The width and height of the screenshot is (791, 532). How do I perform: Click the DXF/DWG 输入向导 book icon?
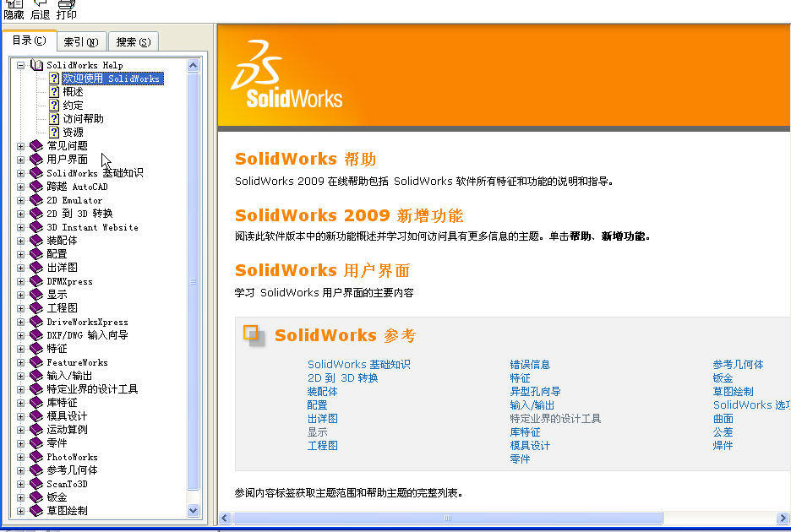(36, 335)
